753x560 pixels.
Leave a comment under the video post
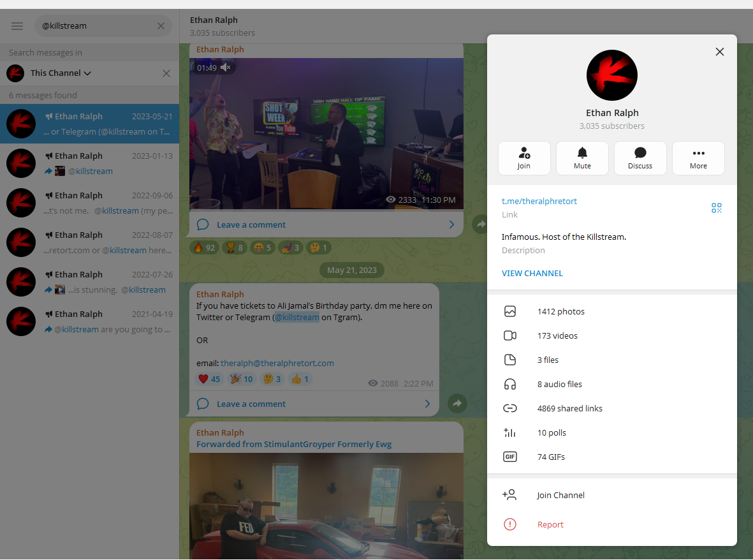(x=251, y=225)
